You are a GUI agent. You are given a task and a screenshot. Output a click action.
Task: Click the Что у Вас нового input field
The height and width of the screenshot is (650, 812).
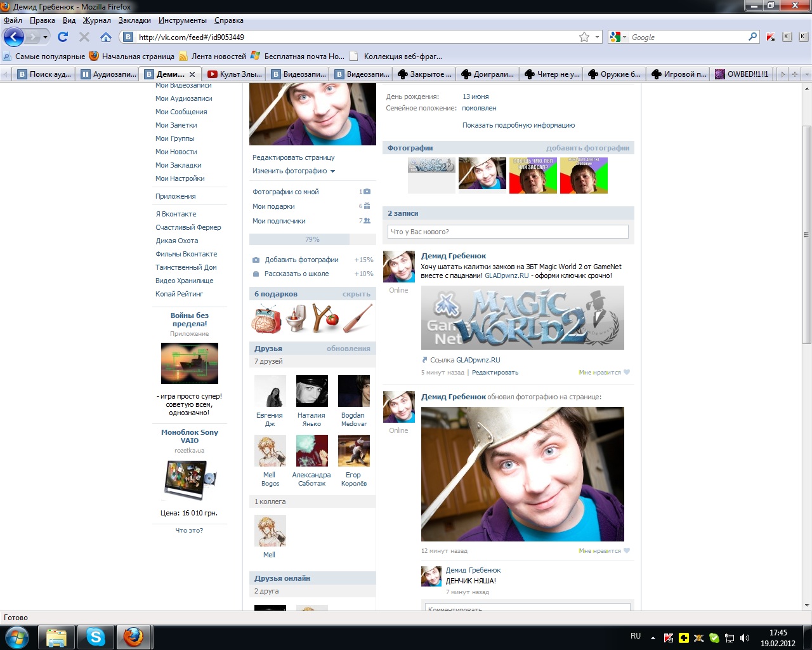tap(507, 232)
